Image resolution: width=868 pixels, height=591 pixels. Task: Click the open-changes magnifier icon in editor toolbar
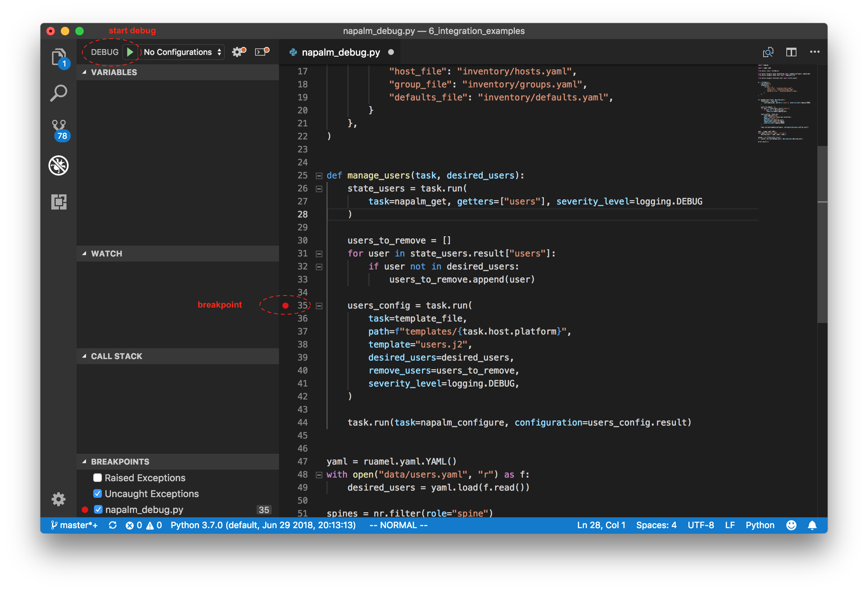coord(768,52)
